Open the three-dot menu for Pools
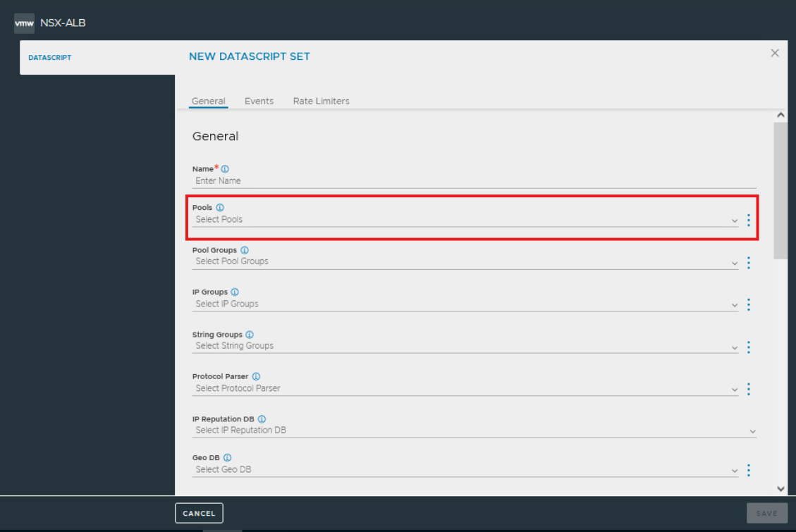The image size is (796, 532). (x=748, y=221)
